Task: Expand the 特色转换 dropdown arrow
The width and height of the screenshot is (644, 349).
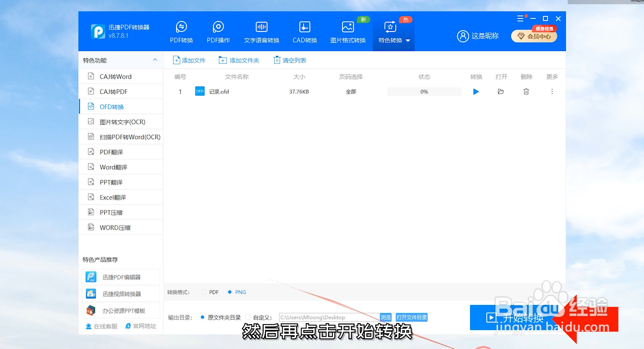Action: pyautogui.click(x=408, y=41)
